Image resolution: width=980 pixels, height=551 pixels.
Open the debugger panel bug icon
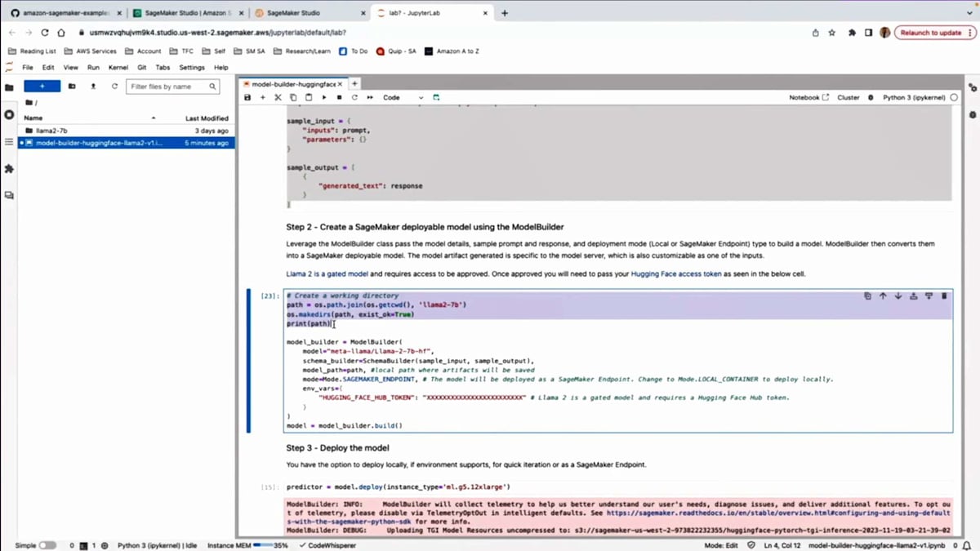tap(973, 115)
